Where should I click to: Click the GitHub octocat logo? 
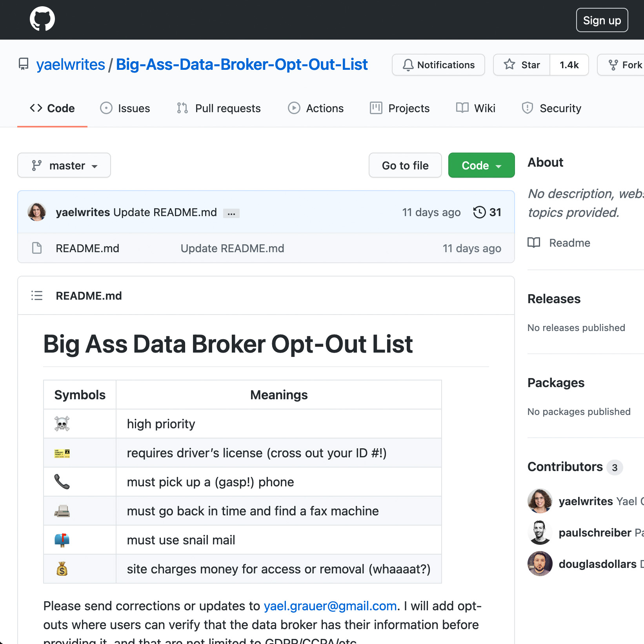(x=42, y=19)
